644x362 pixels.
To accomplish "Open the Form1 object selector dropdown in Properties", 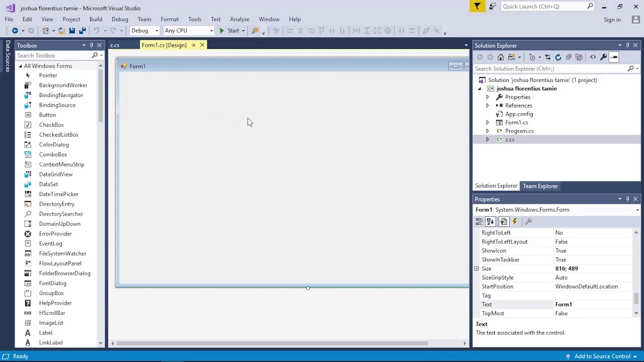I will (x=637, y=210).
